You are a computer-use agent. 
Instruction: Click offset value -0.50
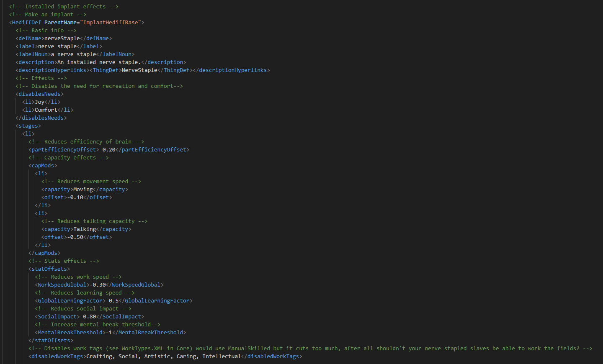75,237
